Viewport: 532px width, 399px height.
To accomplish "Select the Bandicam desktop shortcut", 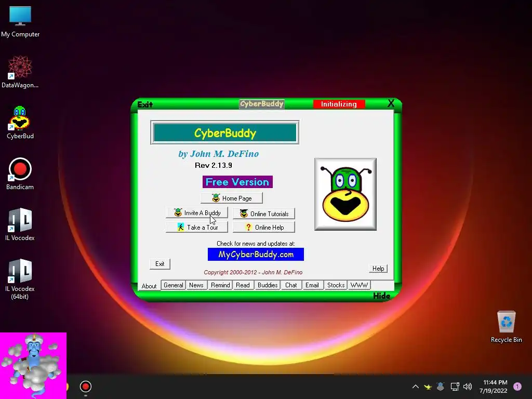I will click(x=20, y=174).
